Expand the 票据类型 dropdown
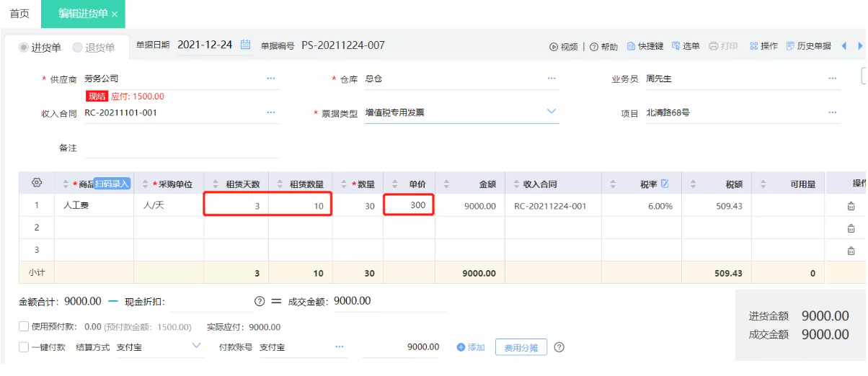Viewport: 868px width, 376px height. click(552, 112)
